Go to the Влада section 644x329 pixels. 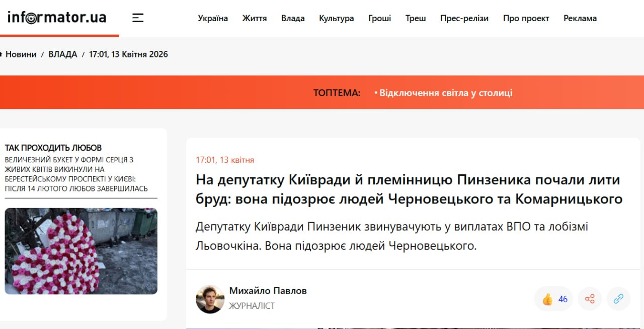(293, 18)
